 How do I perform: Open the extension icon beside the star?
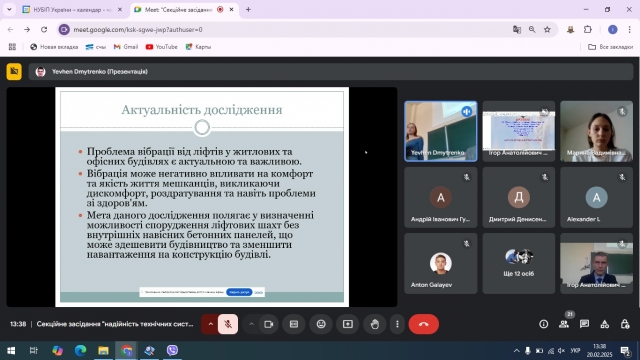570,29
